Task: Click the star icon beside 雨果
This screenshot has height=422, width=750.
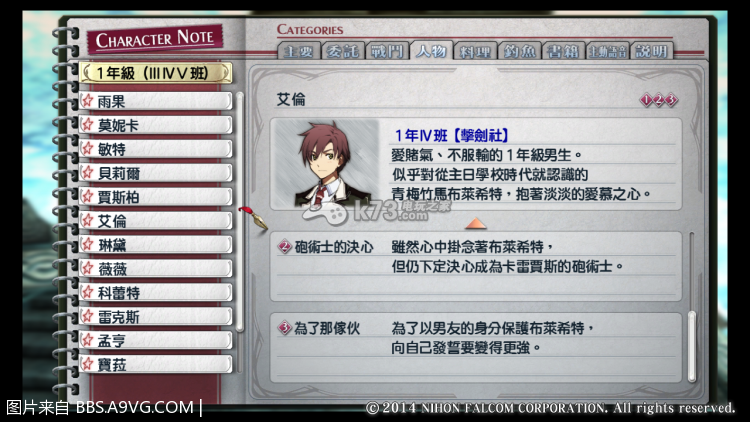Action: [88, 101]
